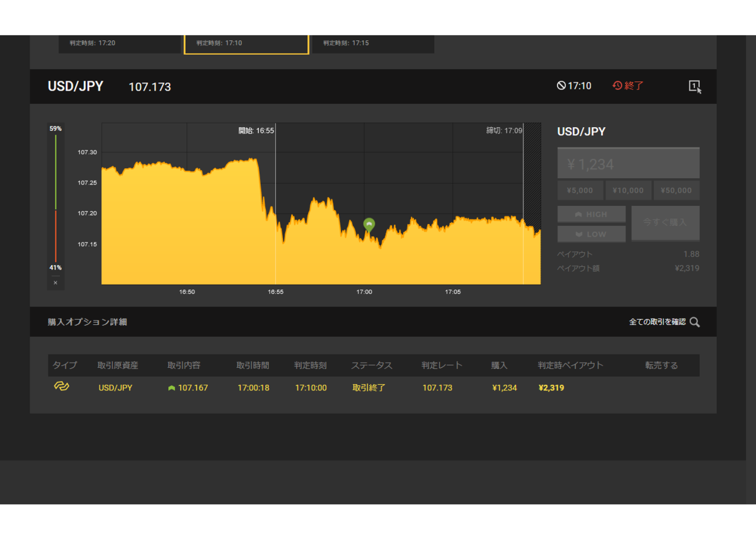Choose the ¥50,000 preset amount
Image resolution: width=756 pixels, height=539 pixels.
pyautogui.click(x=677, y=190)
